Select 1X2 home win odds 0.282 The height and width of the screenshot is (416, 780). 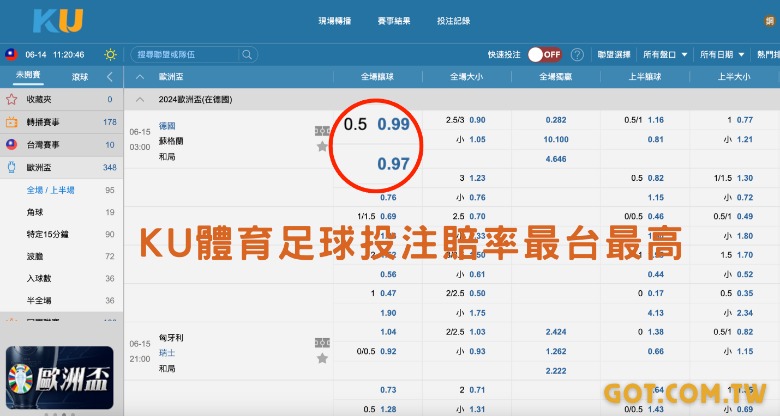[x=556, y=120]
